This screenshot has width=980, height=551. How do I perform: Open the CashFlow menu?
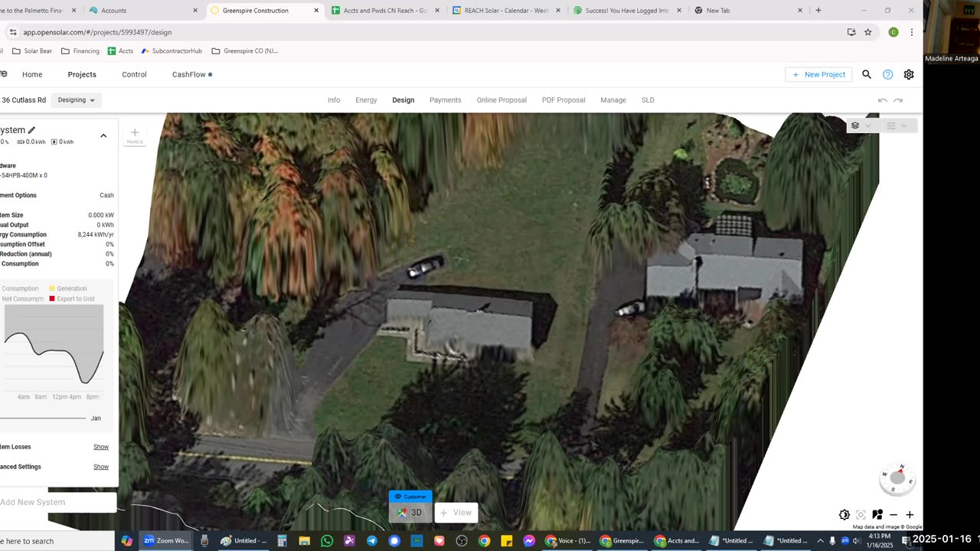tap(191, 74)
